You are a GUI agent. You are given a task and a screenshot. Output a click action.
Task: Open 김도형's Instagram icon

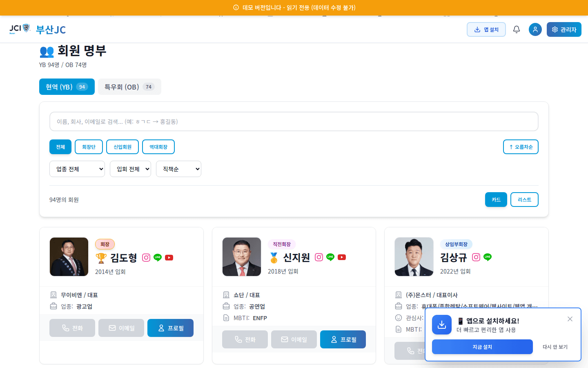(x=146, y=258)
